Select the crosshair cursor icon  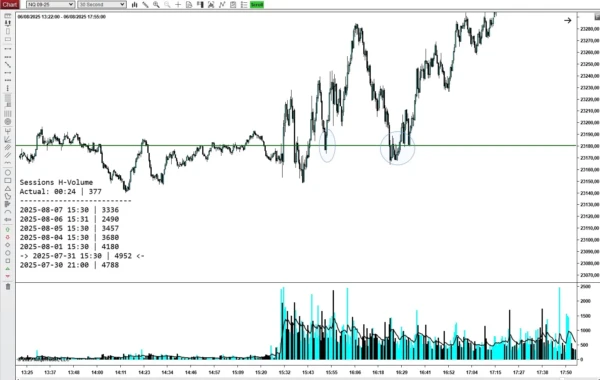coord(178,5)
